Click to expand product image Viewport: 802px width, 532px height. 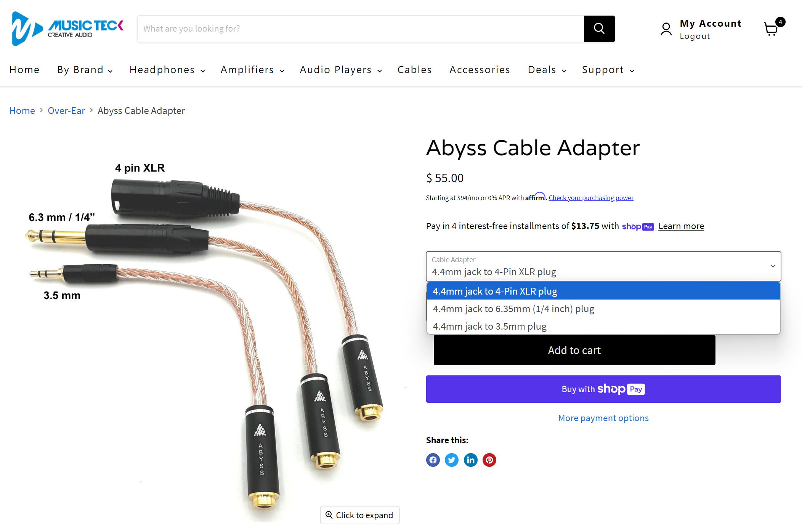pos(359,515)
